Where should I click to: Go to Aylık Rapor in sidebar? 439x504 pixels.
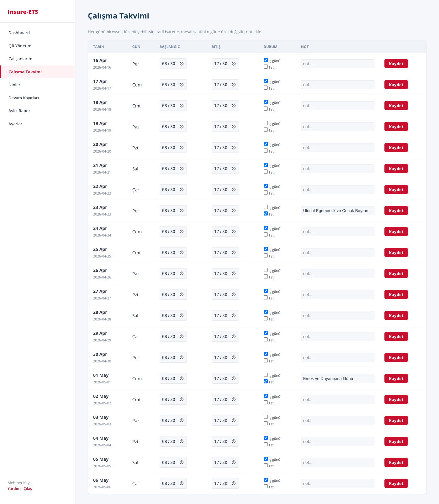click(19, 111)
